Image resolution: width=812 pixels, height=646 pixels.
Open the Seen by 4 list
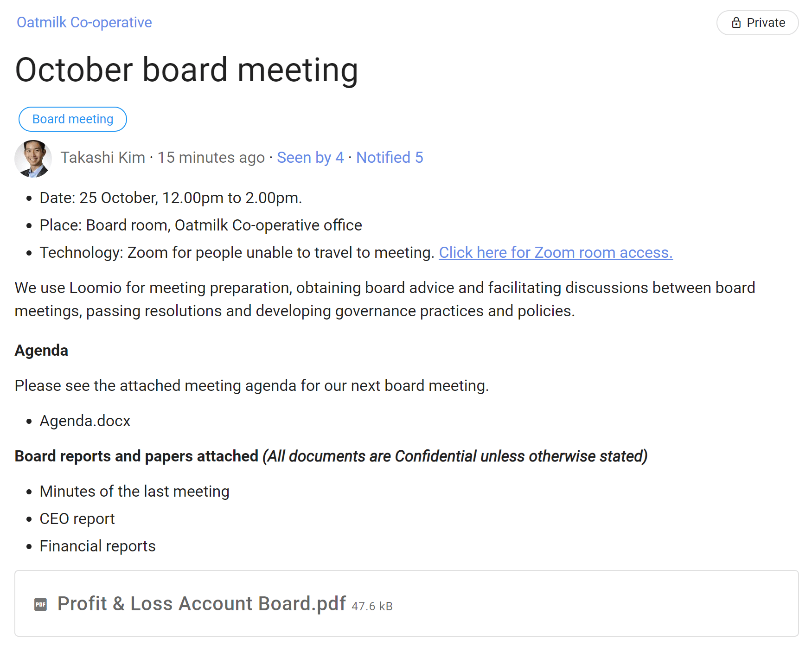point(310,158)
